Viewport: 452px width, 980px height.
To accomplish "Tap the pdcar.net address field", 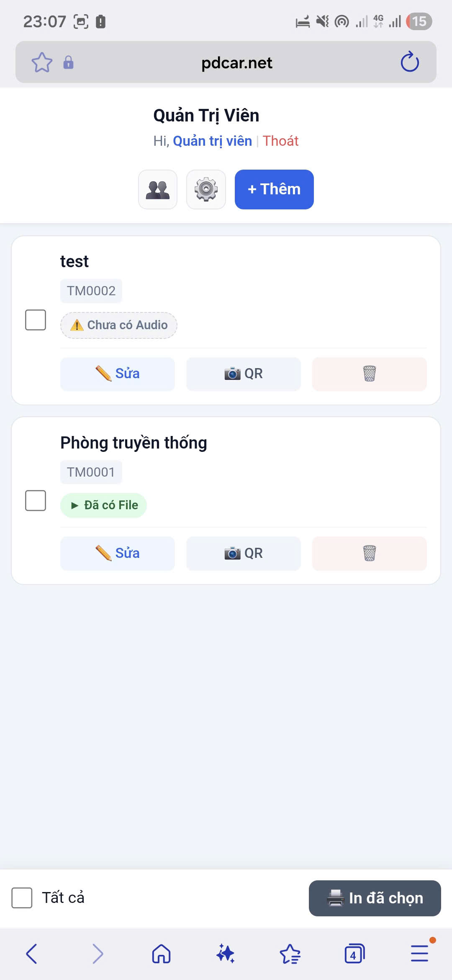I will (x=236, y=62).
